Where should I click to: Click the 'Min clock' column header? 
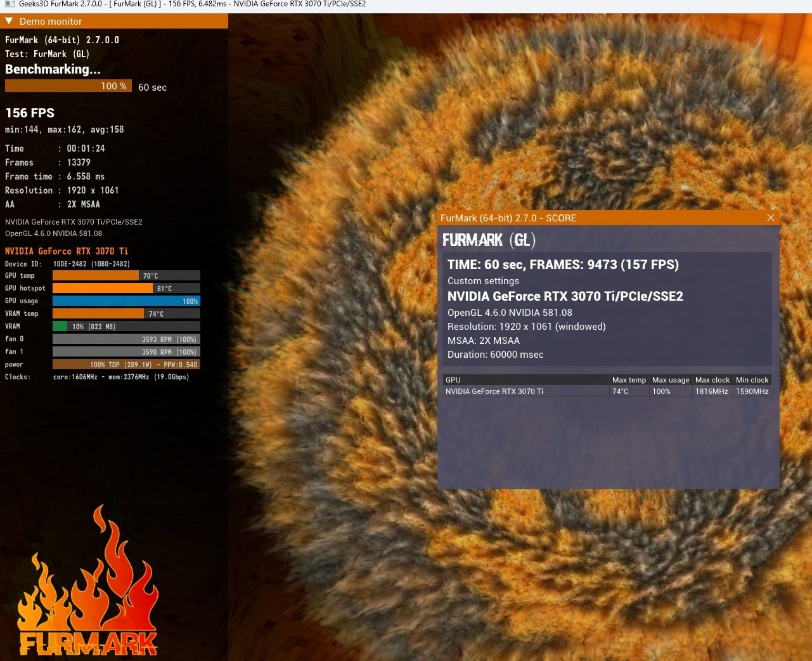[752, 380]
